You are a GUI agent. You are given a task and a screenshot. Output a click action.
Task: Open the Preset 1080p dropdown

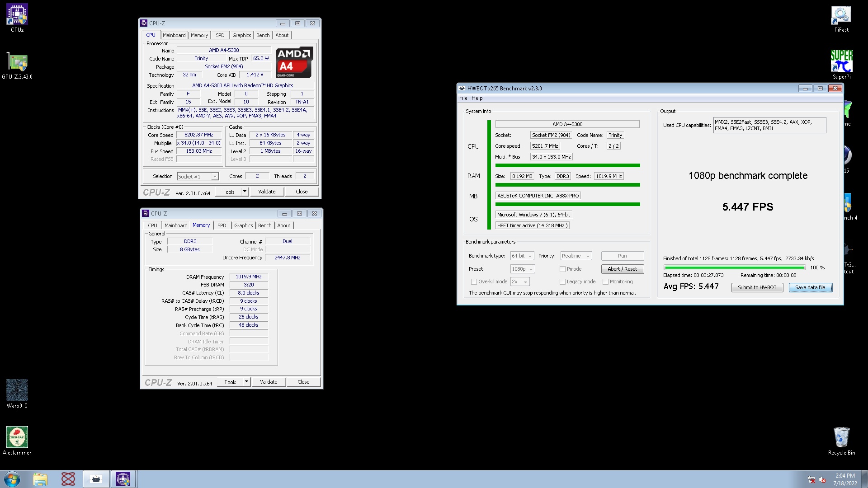coord(523,269)
